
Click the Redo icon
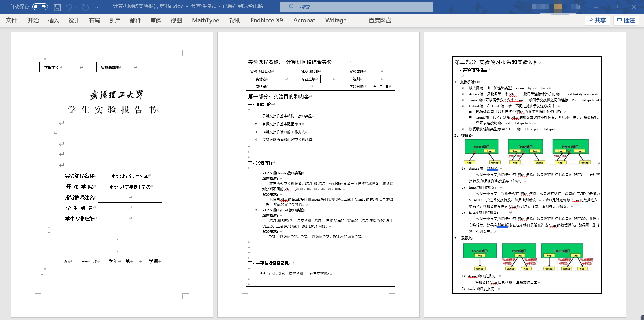pos(85,7)
